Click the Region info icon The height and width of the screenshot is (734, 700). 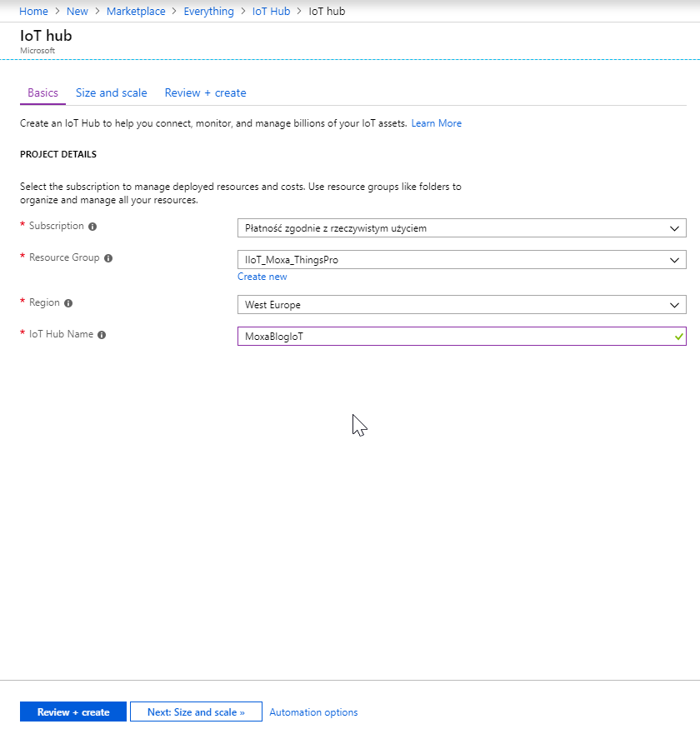[x=68, y=304]
